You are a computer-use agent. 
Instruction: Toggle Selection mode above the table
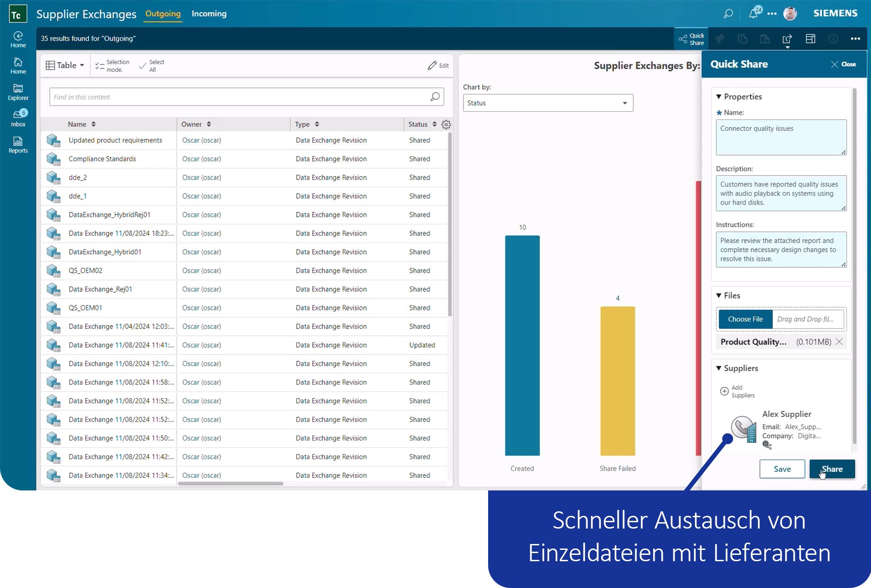[x=111, y=65]
